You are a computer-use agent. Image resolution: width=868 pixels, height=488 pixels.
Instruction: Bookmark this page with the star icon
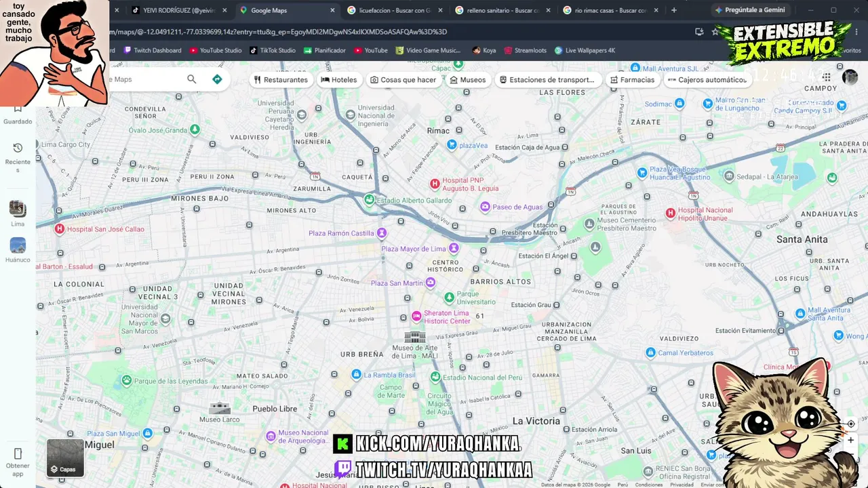click(715, 32)
